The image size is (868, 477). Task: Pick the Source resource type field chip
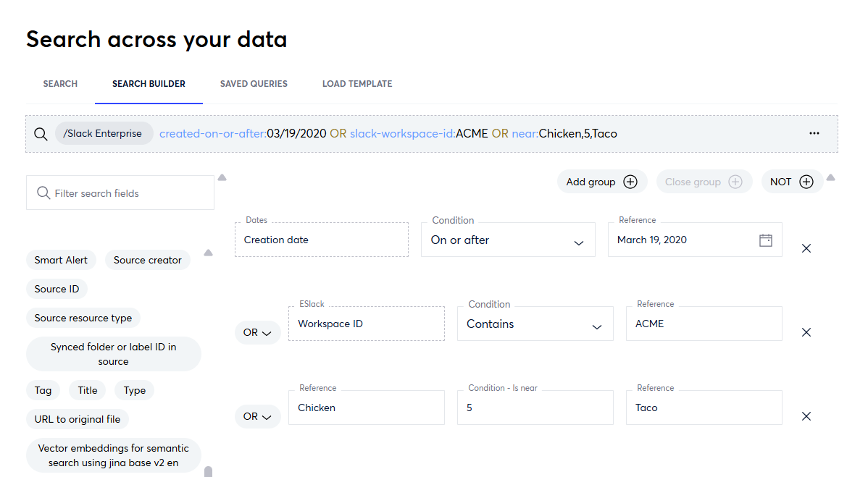(x=83, y=318)
